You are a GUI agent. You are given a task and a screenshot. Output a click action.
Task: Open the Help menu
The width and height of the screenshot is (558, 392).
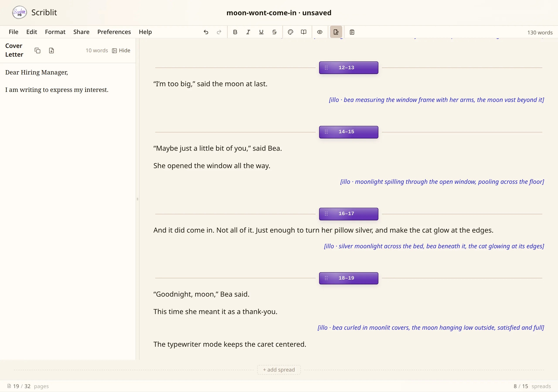tap(145, 32)
